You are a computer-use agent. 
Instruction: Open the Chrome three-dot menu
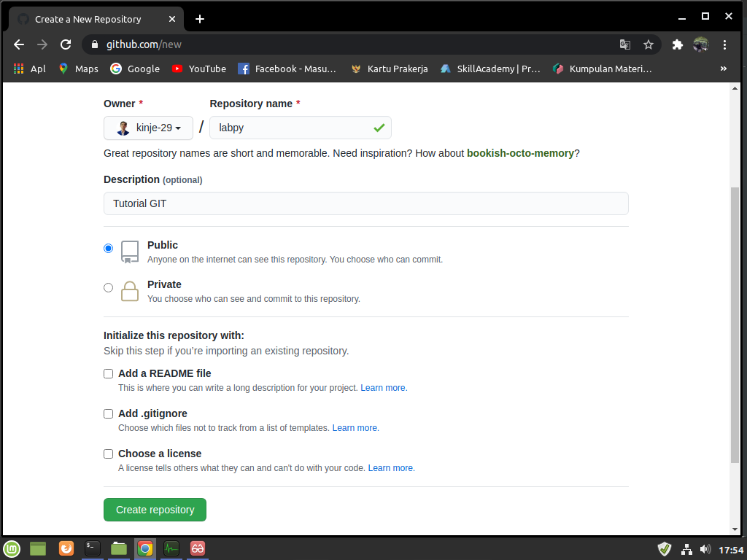[x=724, y=44]
